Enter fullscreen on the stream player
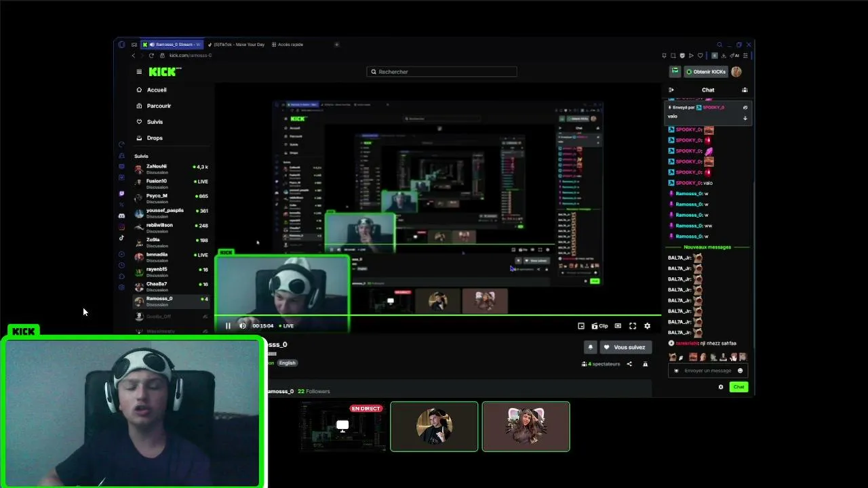868x488 pixels. 633,326
